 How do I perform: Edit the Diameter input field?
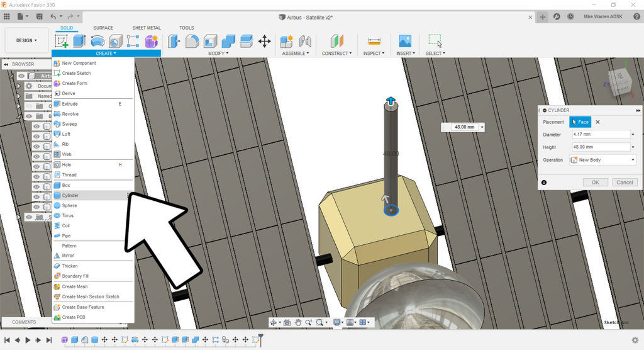click(601, 134)
